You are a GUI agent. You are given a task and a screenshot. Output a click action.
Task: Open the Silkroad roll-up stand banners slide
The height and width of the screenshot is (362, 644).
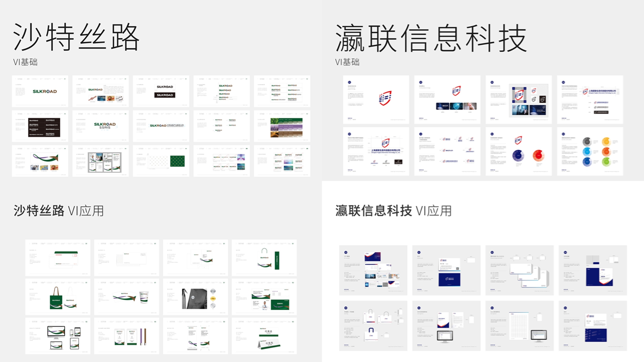tap(195, 336)
